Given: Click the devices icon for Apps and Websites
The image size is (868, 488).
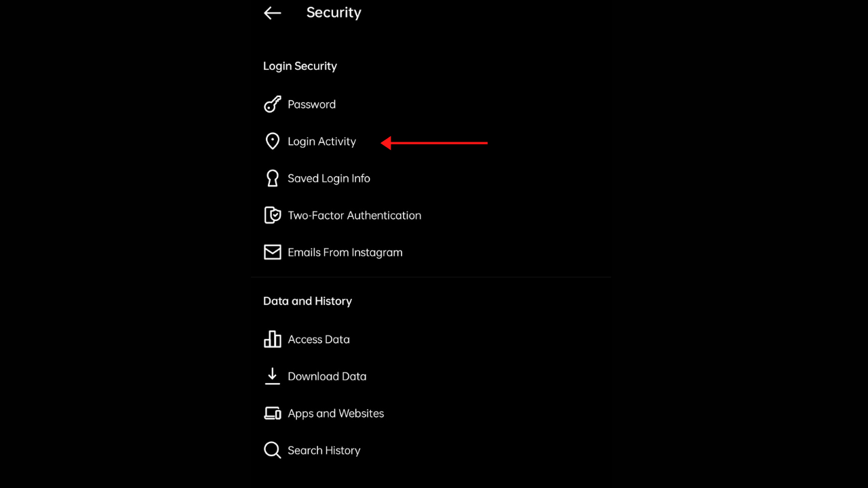Looking at the screenshot, I should pyautogui.click(x=272, y=413).
